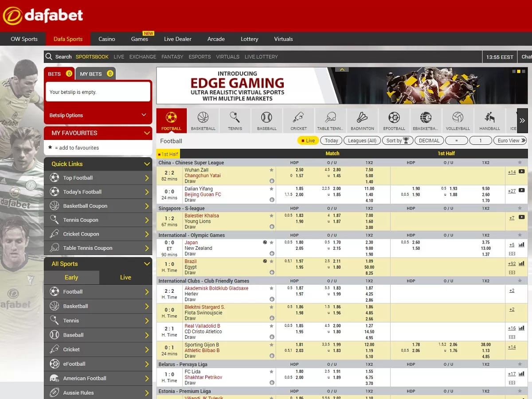Image resolution: width=532 pixels, height=399 pixels.
Task: Select Brazil odds 1.09 in 1X2
Action: (x=369, y=262)
